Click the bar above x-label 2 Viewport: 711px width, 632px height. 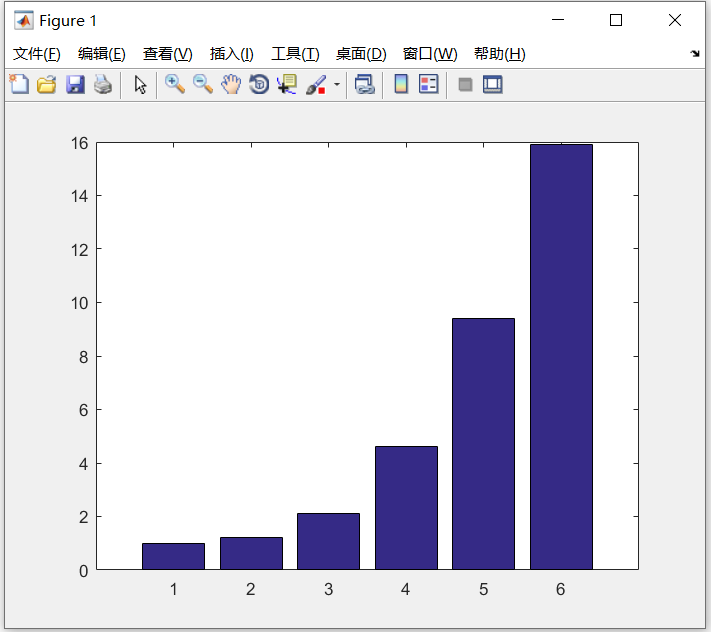[251, 553]
